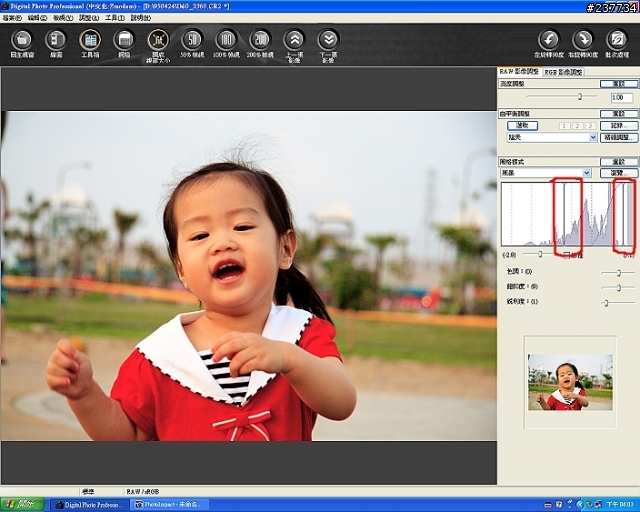
Task: Reset the white balance adjustment section
Action: (619, 114)
